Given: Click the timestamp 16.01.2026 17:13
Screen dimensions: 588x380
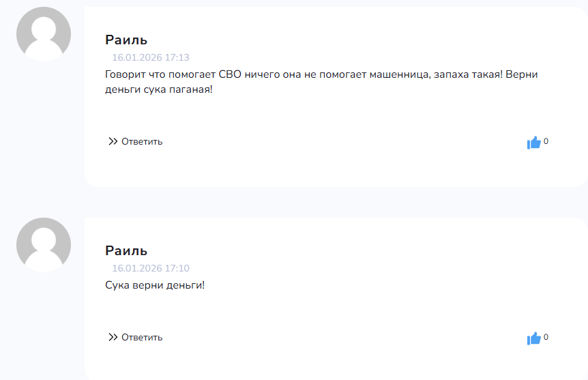Looking at the screenshot, I should coord(151,57).
